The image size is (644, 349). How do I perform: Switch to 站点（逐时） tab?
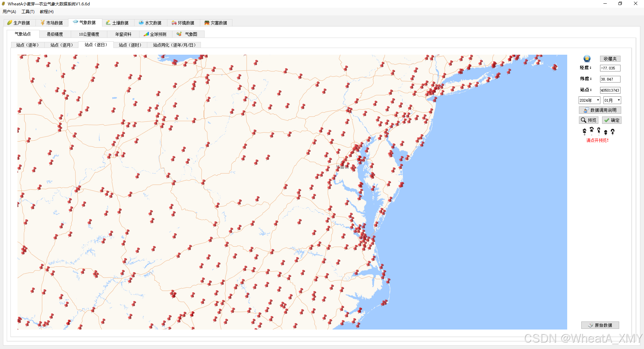click(x=130, y=45)
